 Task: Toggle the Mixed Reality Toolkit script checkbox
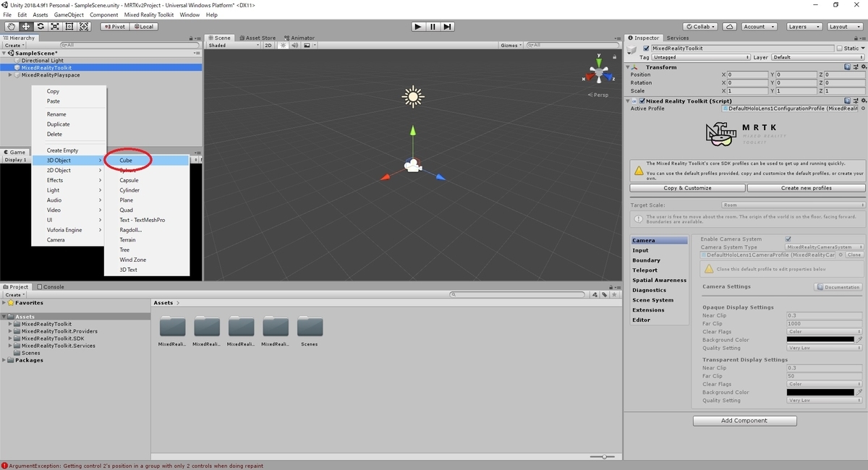coord(642,101)
